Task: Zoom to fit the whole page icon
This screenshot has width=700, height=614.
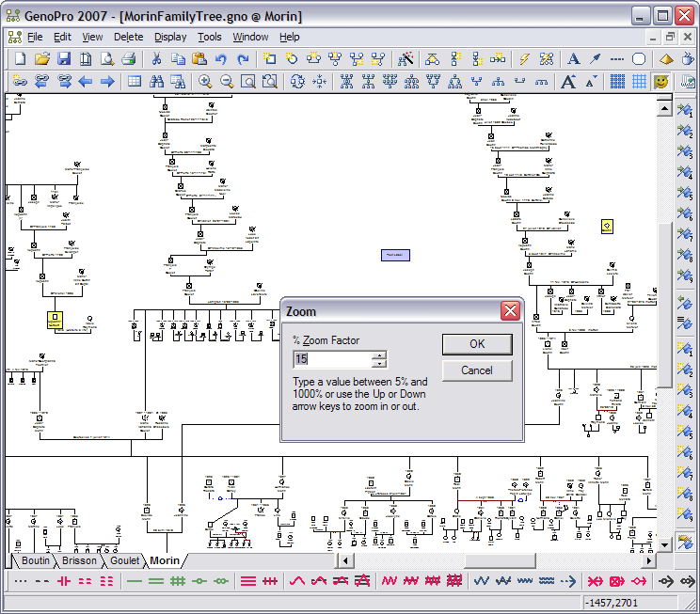Action: [248, 81]
